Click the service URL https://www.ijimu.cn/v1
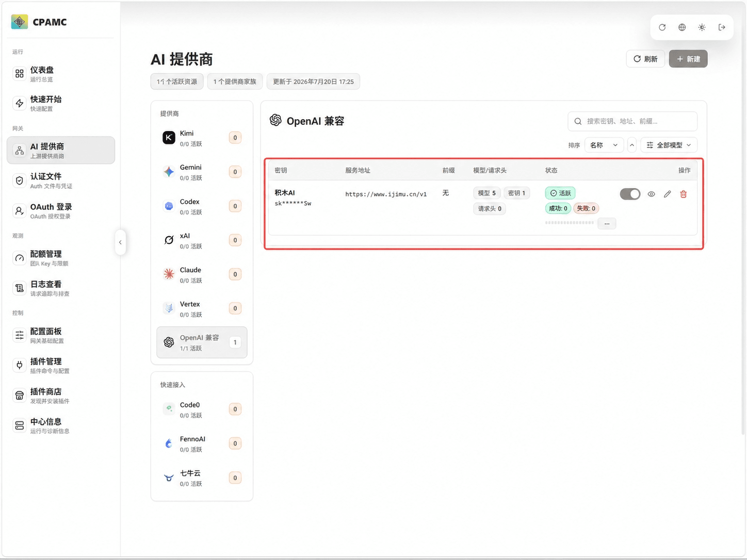The image size is (747, 560). point(386,194)
